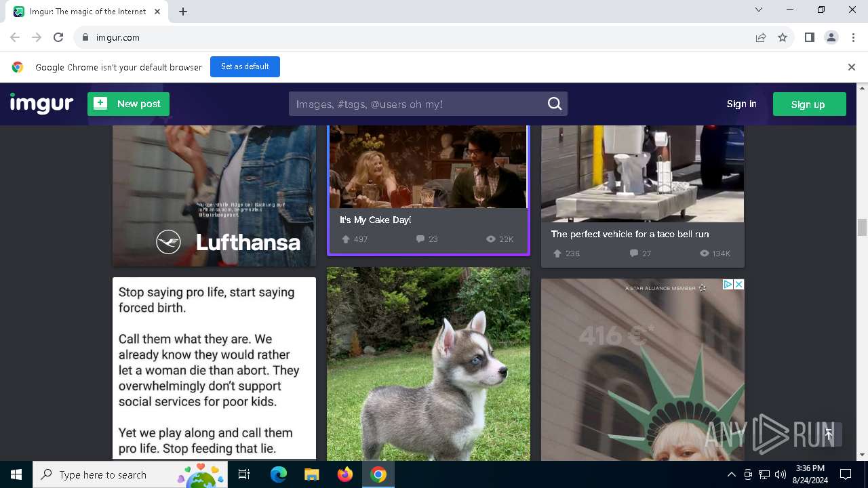Click the back-to-top arrow button
868x488 pixels.
click(x=828, y=434)
